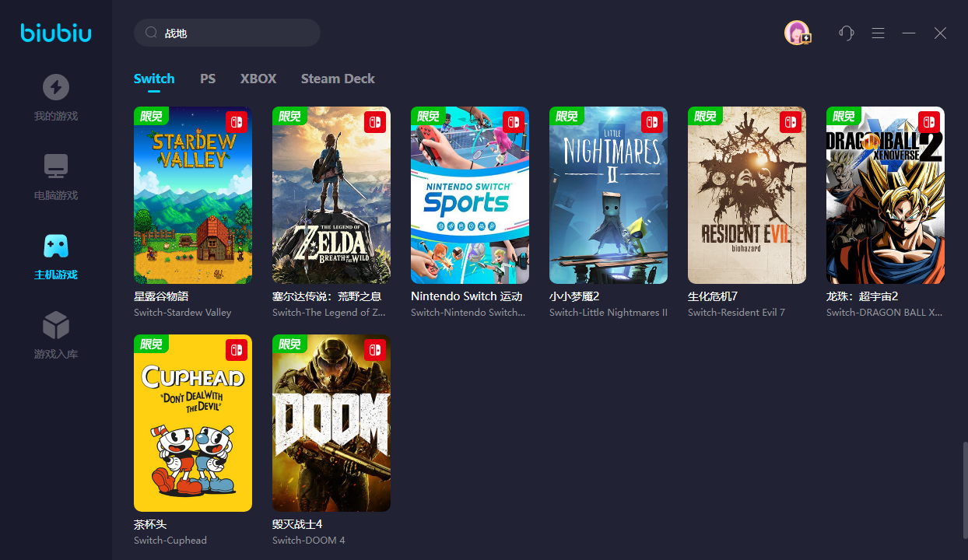
Task: Open Nintendo Switch Sports cover
Action: [470, 195]
